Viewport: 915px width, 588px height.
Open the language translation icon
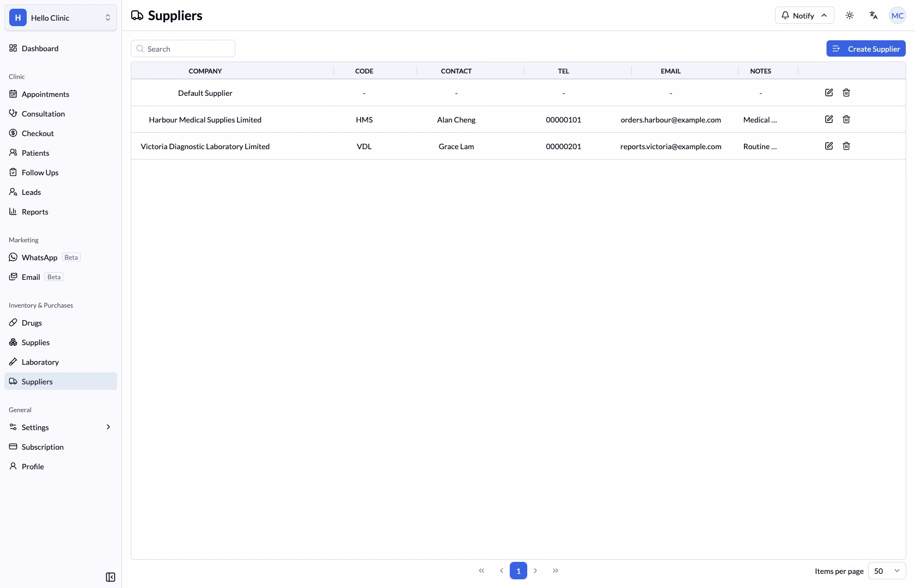[874, 15]
